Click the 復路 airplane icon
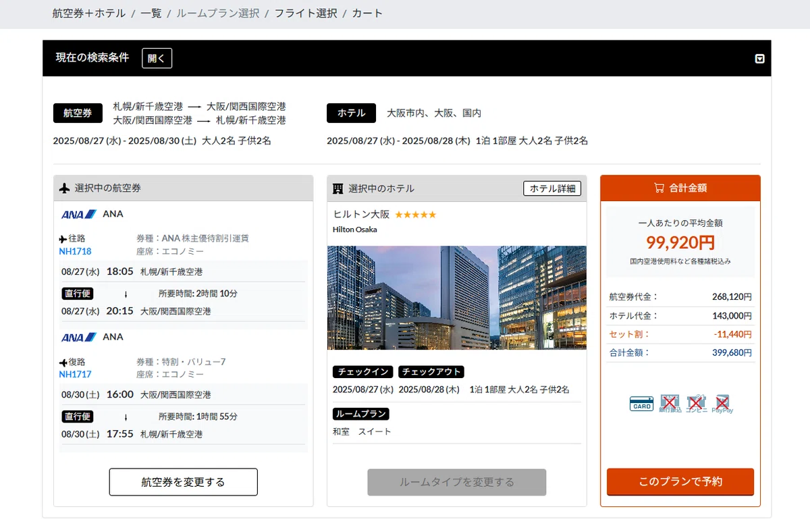This screenshot has height=532, width=810. [63, 363]
